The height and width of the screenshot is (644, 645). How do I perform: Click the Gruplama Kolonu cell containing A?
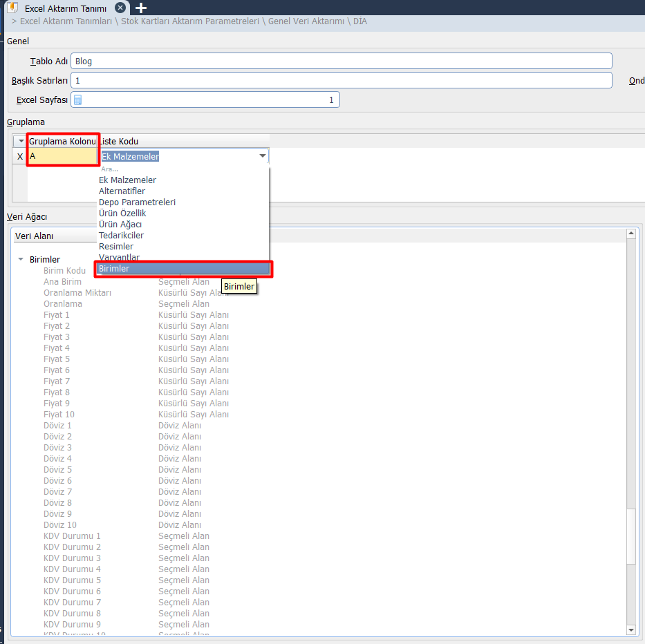(x=62, y=157)
